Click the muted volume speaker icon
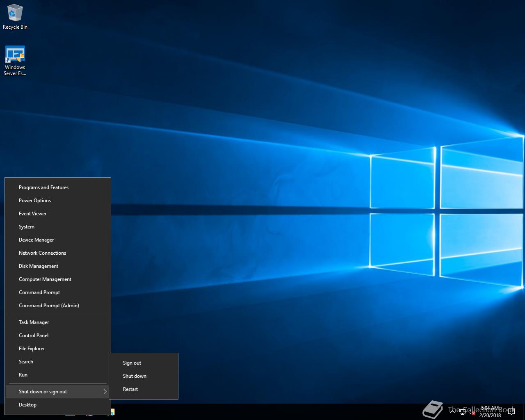525x420 pixels. [472, 412]
